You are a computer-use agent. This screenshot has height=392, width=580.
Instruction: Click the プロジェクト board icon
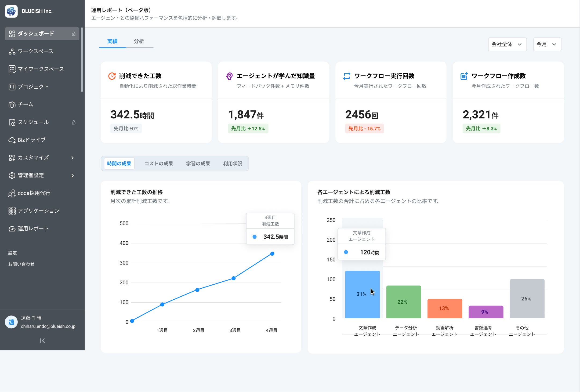pyautogui.click(x=12, y=87)
